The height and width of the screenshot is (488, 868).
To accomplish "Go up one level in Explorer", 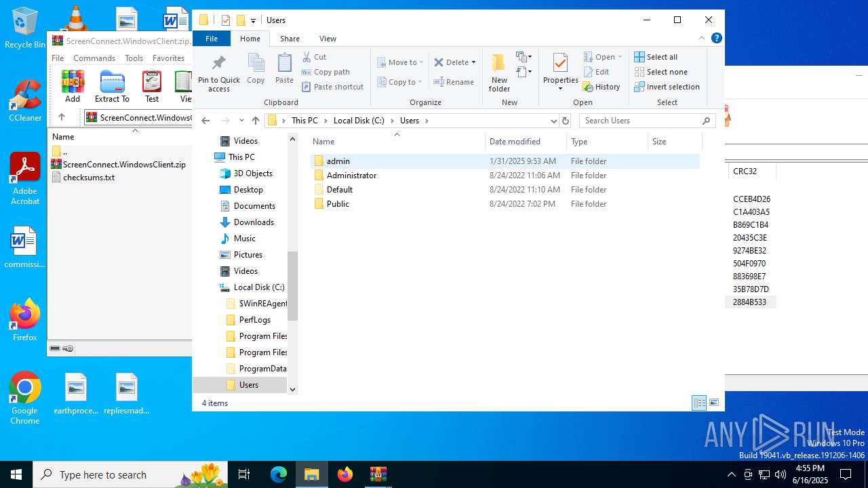I will pos(255,121).
